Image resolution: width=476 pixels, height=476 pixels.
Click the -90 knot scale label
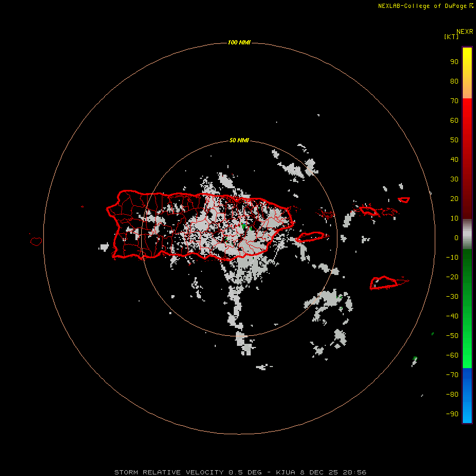click(x=452, y=414)
